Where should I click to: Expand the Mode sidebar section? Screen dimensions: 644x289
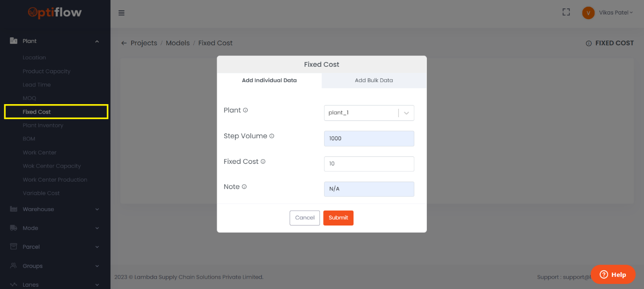tap(55, 228)
